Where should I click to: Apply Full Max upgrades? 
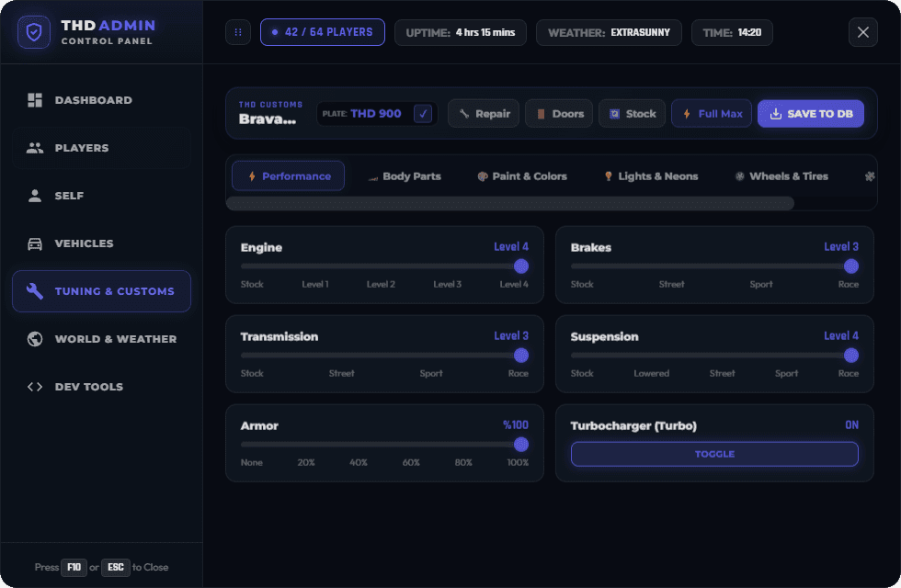click(712, 114)
